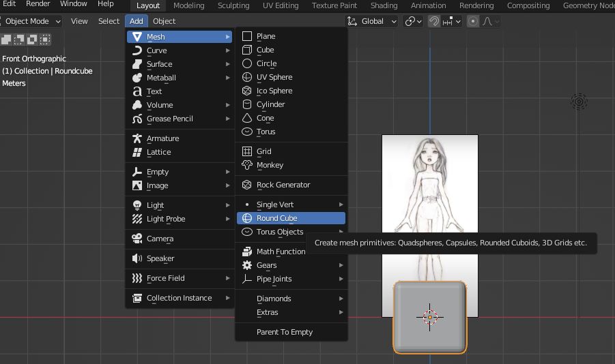Open the Global transform orientation dropdown
The height and width of the screenshot is (364, 615).
click(372, 21)
